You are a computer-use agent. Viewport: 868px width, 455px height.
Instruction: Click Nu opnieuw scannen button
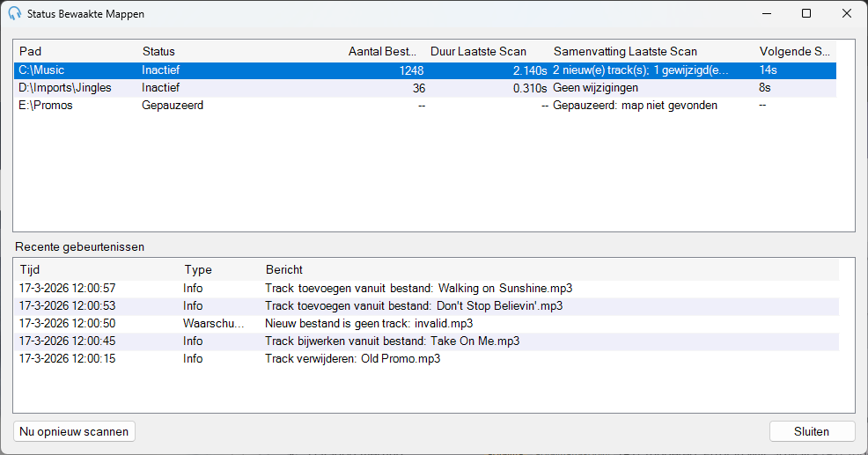(x=74, y=432)
